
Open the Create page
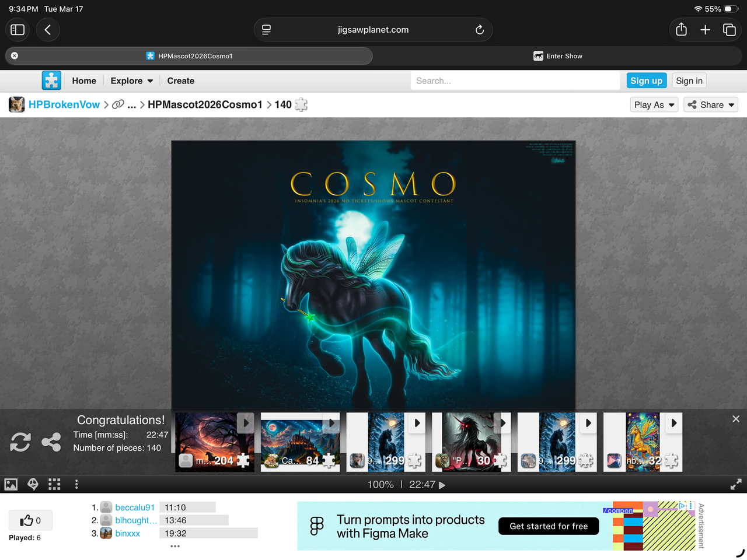tap(181, 81)
